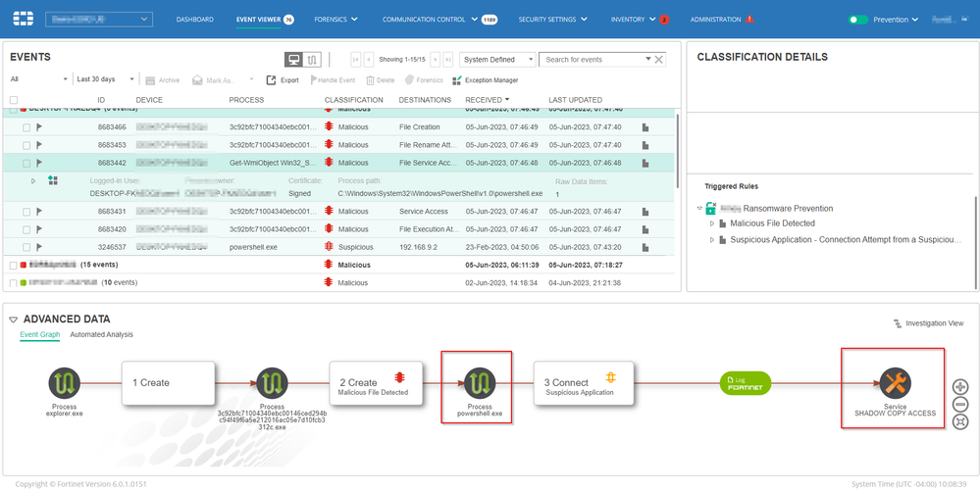Sort by the Received column header
Viewport: 980px width, 491px height.
[x=487, y=100]
